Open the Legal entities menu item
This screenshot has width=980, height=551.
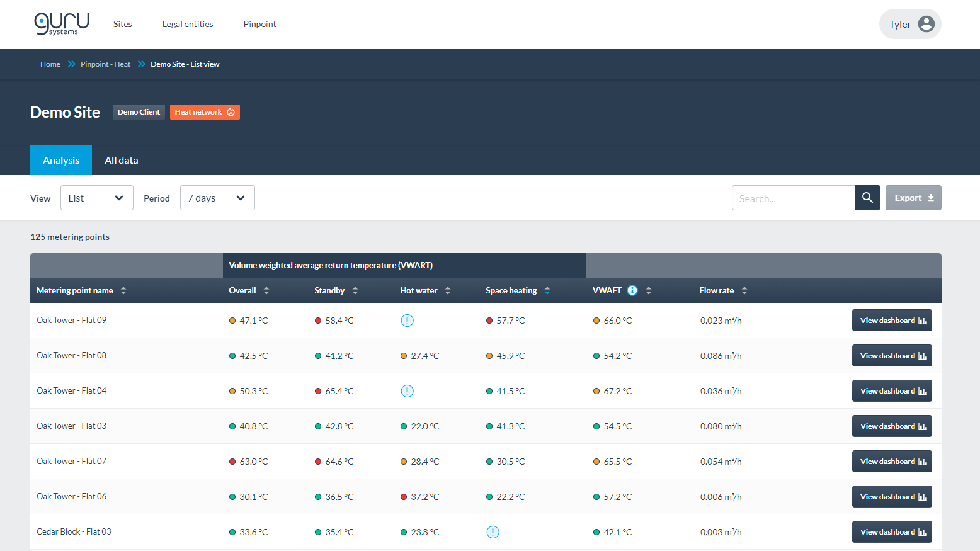(188, 24)
